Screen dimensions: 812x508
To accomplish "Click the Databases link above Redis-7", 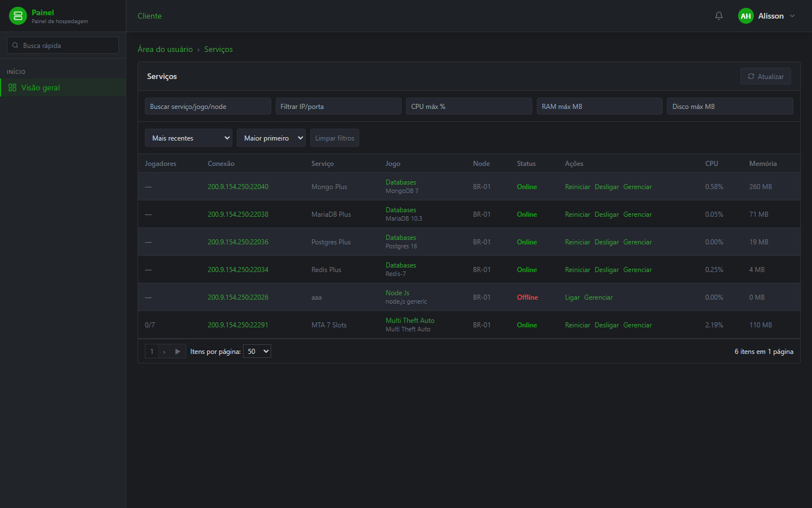I will pyautogui.click(x=401, y=265).
